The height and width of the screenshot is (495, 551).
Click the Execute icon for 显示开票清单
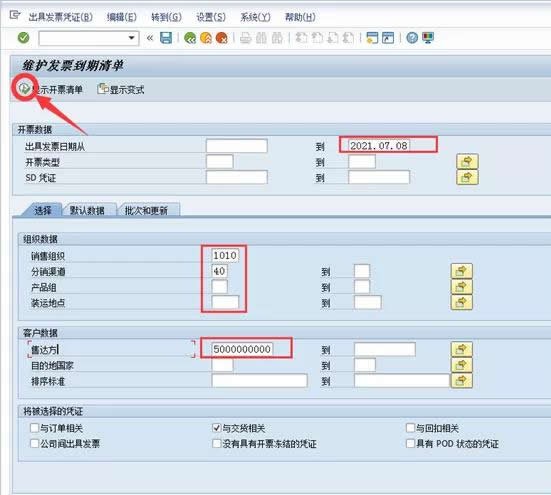[24, 89]
